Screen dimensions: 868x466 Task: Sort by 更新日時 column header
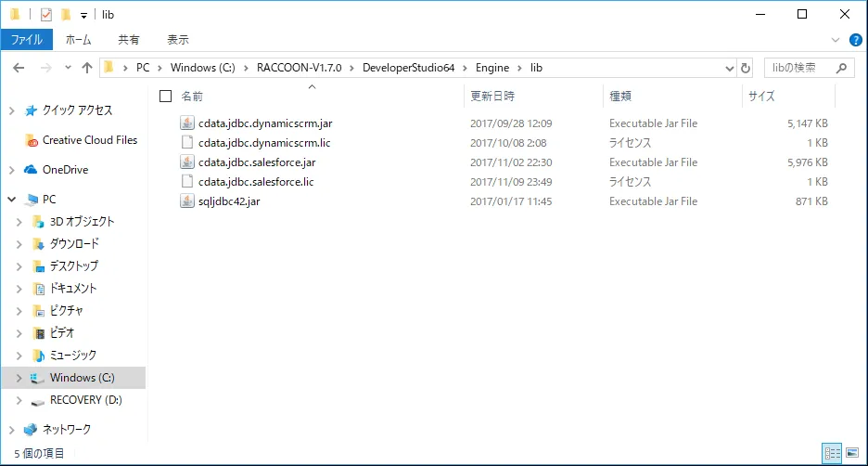492,96
